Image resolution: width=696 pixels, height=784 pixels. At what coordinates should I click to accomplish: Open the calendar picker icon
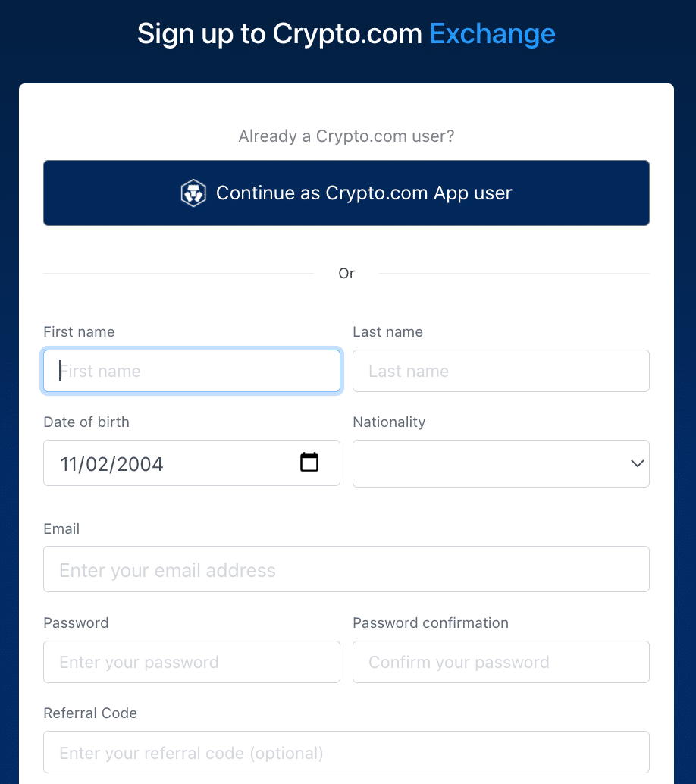(309, 462)
